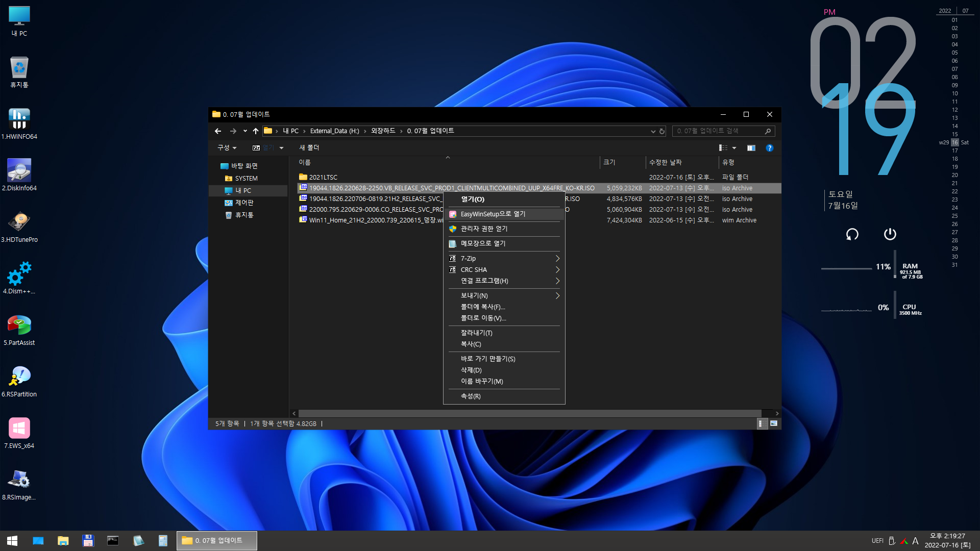Image resolution: width=980 pixels, height=551 pixels.
Task: Choose 삭제(D) from context menu
Action: (x=504, y=370)
